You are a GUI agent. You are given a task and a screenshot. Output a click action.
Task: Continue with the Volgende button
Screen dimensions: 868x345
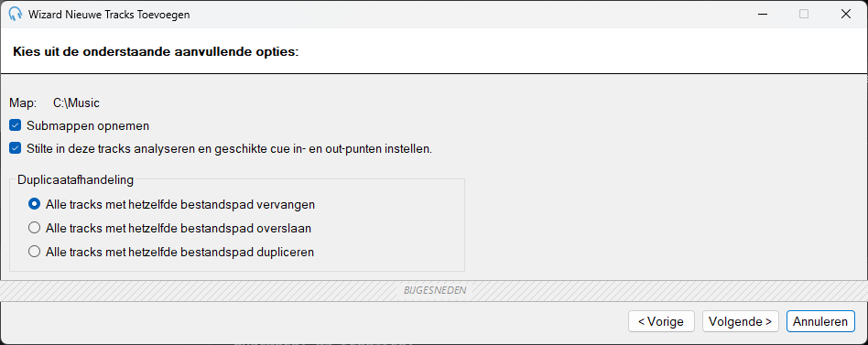click(740, 321)
